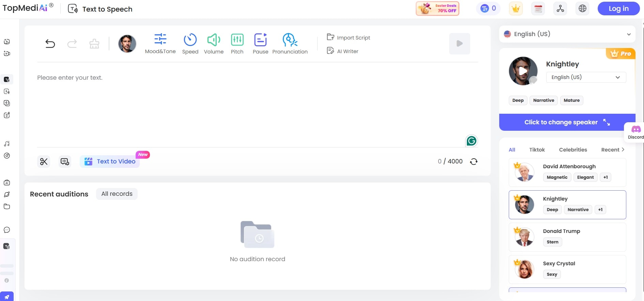The height and width of the screenshot is (301, 644).
Task: Click the speaker avatar in the toolbar
Action: (127, 44)
